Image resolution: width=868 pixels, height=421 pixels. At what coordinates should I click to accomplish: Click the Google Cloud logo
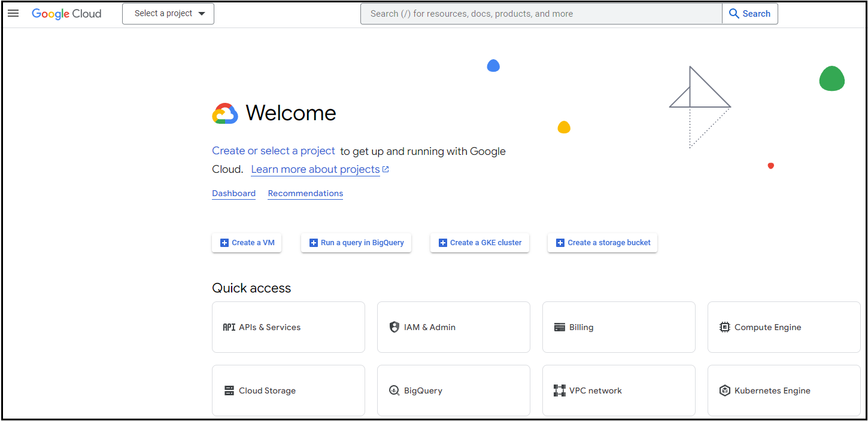click(x=66, y=13)
